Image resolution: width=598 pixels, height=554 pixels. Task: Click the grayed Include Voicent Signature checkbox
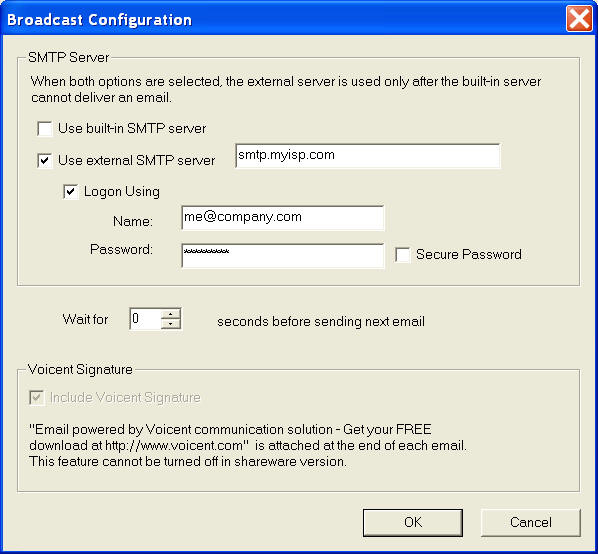point(37,398)
